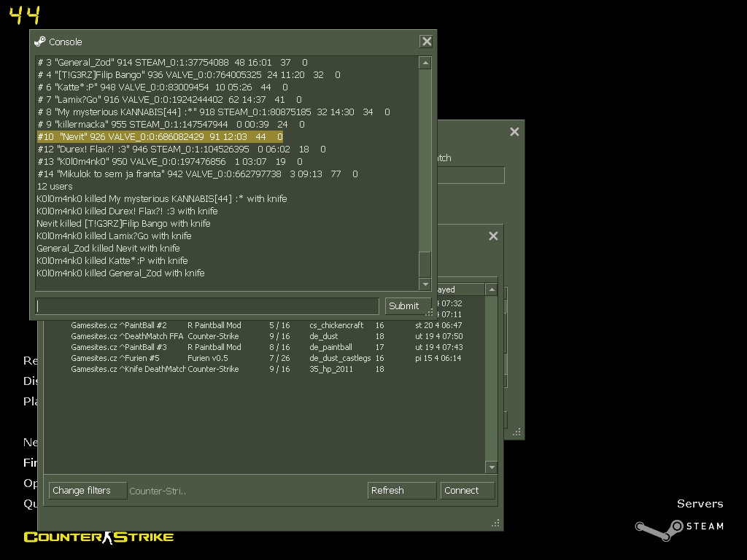Image resolution: width=747 pixels, height=560 pixels.
Task: Click the "Furien v0.5" game cell
Action: click(x=208, y=358)
